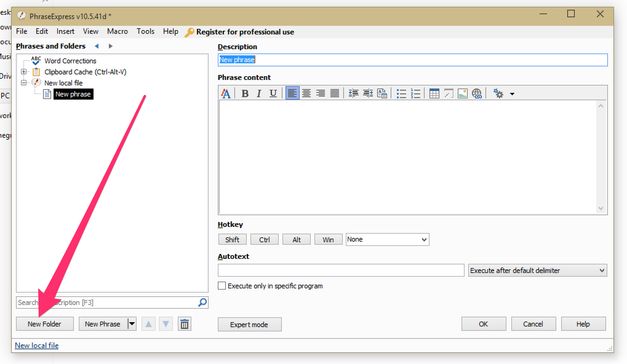The image size is (627, 364).
Task: Increase paragraph indent
Action: pos(368,93)
